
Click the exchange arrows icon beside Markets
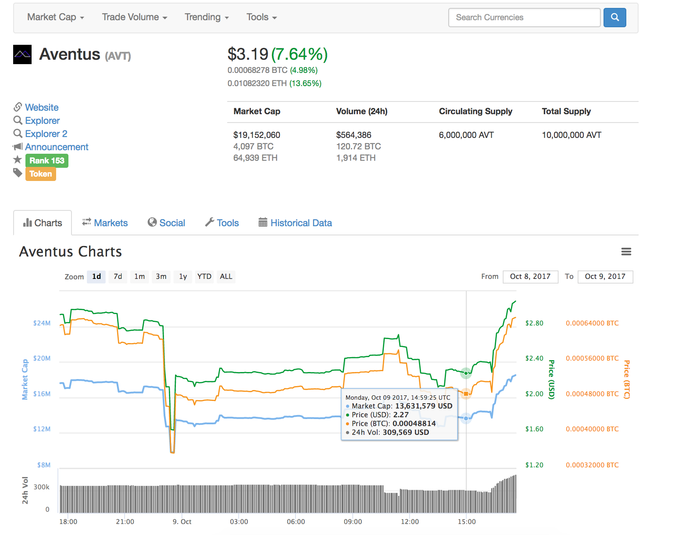pyautogui.click(x=87, y=222)
